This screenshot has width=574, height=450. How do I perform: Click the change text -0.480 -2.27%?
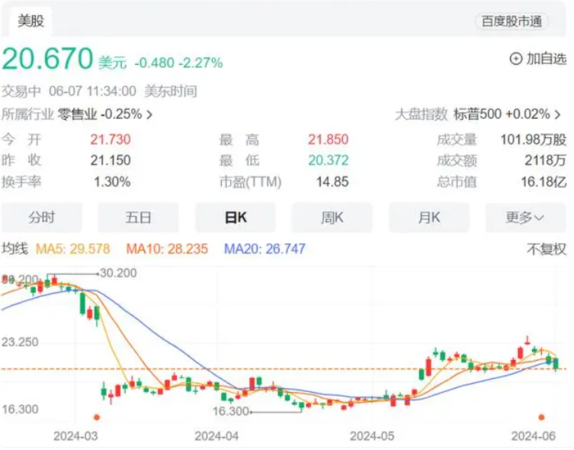pos(180,64)
